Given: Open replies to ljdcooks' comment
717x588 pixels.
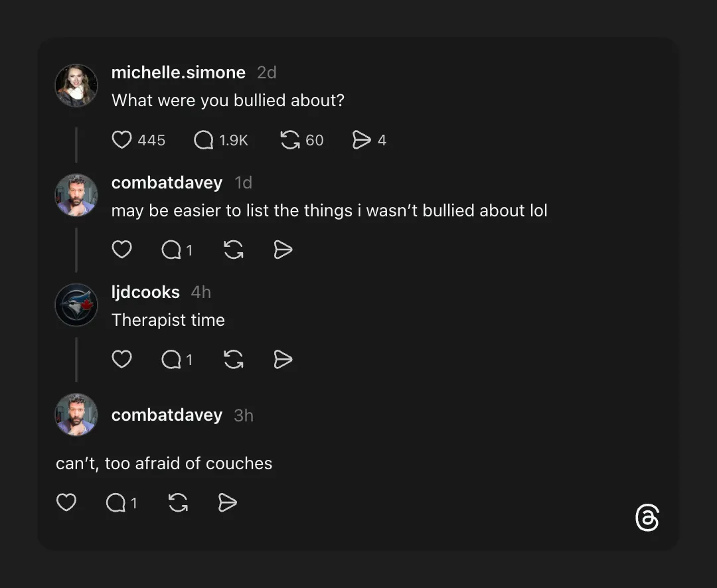Looking at the screenshot, I should coord(171,359).
